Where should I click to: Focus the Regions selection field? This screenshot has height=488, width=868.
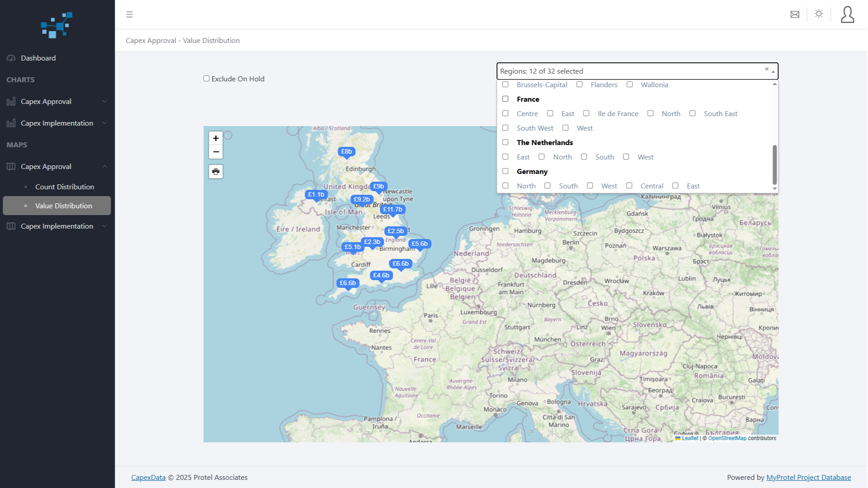(637, 71)
